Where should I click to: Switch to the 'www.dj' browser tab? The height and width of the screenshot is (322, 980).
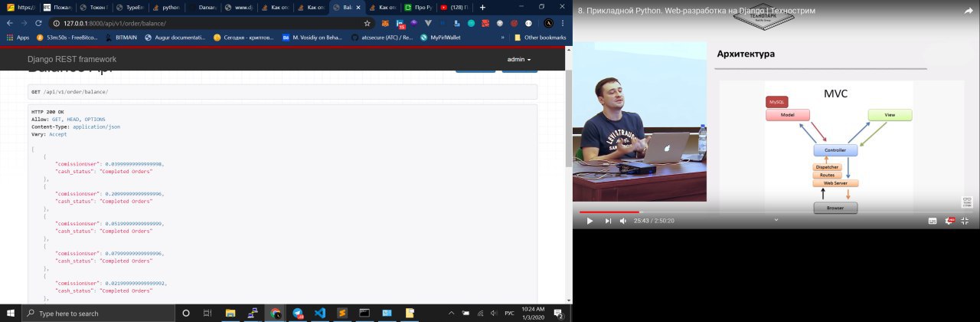pos(238,7)
